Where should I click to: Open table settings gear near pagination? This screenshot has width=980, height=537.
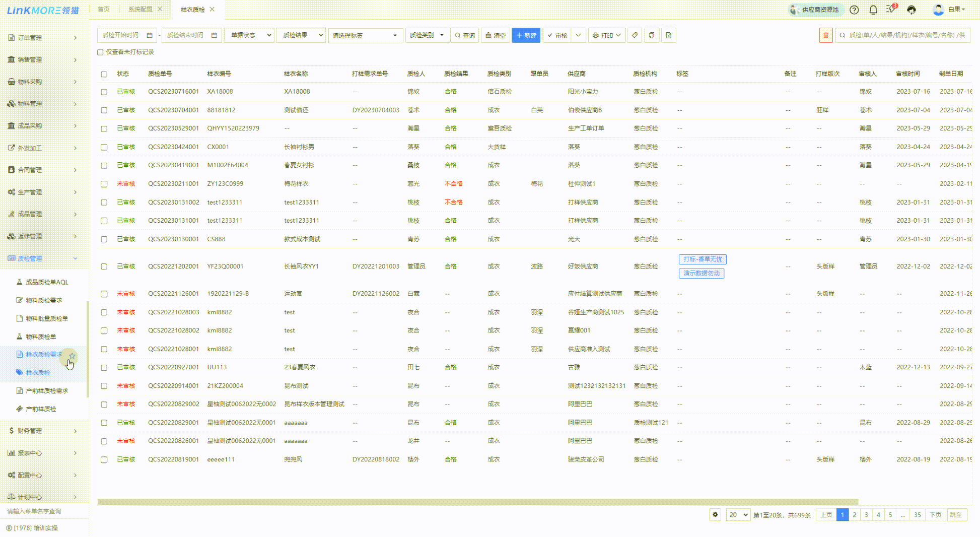pyautogui.click(x=715, y=515)
